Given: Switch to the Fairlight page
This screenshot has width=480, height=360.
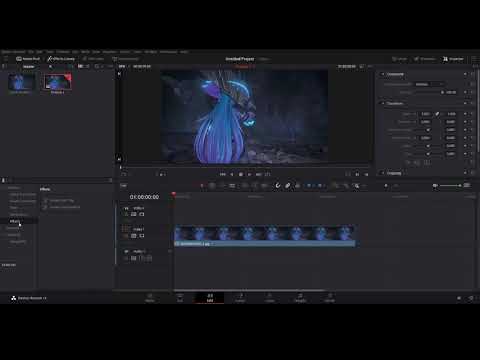Looking at the screenshot, I should click(300, 298).
